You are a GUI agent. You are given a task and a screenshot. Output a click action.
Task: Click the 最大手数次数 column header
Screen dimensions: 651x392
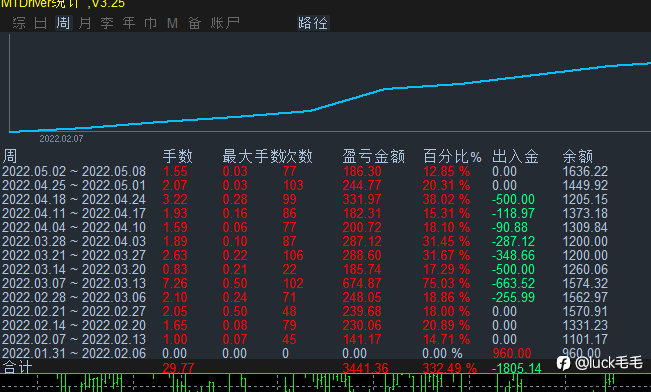point(267,157)
